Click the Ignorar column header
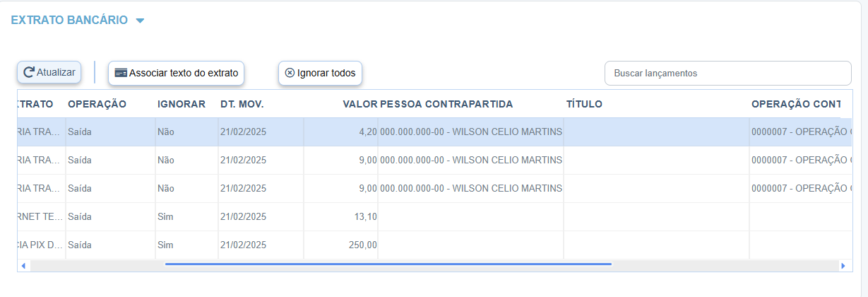 tap(182, 104)
